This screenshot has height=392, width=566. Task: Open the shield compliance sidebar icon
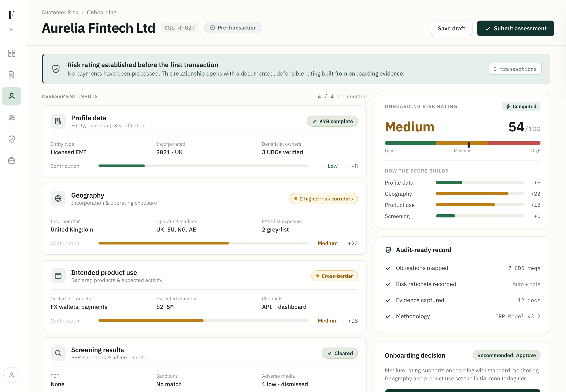[x=12, y=139]
